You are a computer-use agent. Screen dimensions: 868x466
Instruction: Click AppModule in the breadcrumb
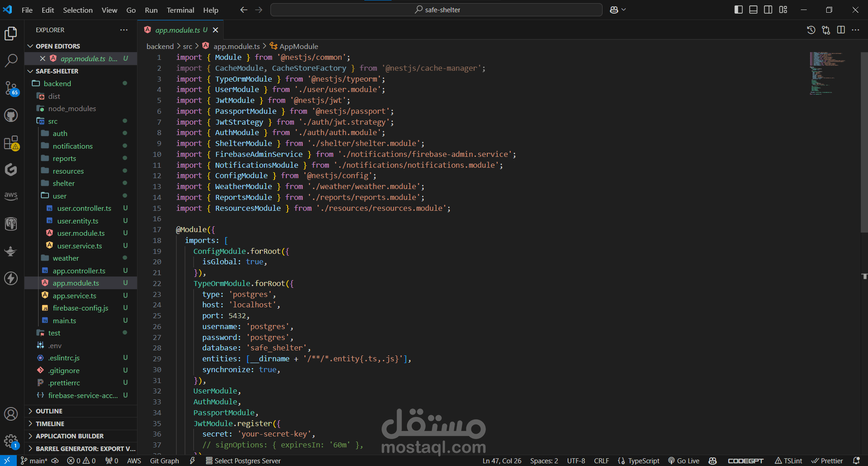299,46
